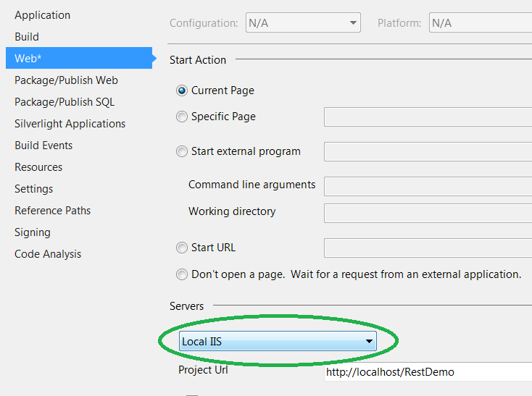Open the Build Events tab
Screen dimensions: 532x396
pos(43,146)
